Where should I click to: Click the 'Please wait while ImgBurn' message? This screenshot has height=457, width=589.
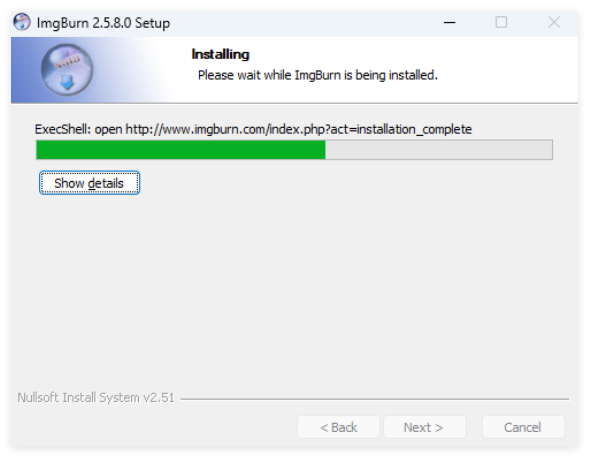coord(318,75)
